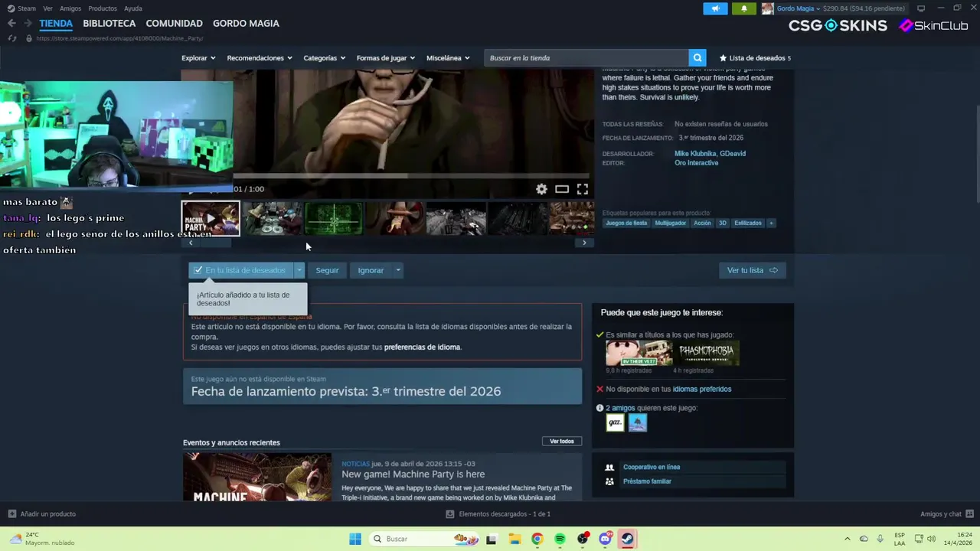Click the Ignorar button
This screenshot has height=551, width=980.
tap(371, 270)
